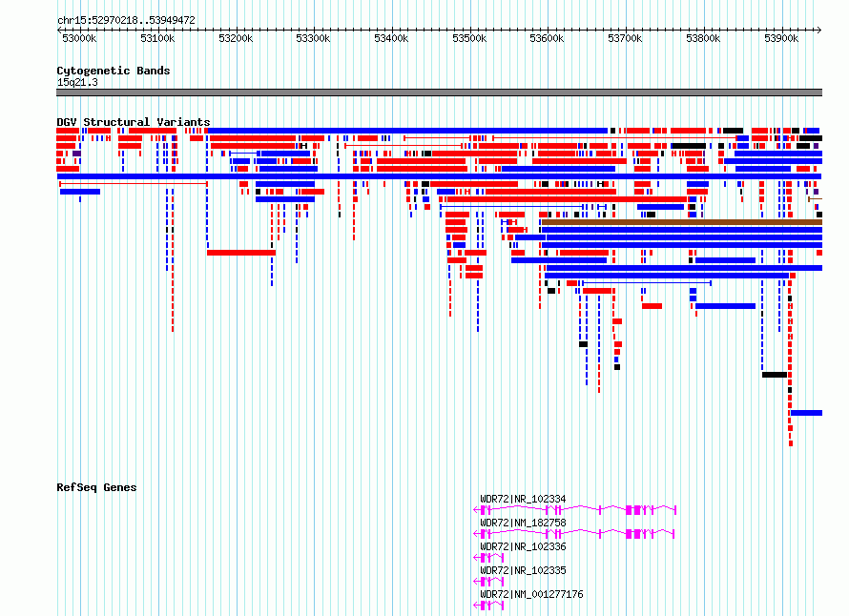
Task: Click the short gene glyph under WDR72|NR_102336
Action: tap(489, 558)
